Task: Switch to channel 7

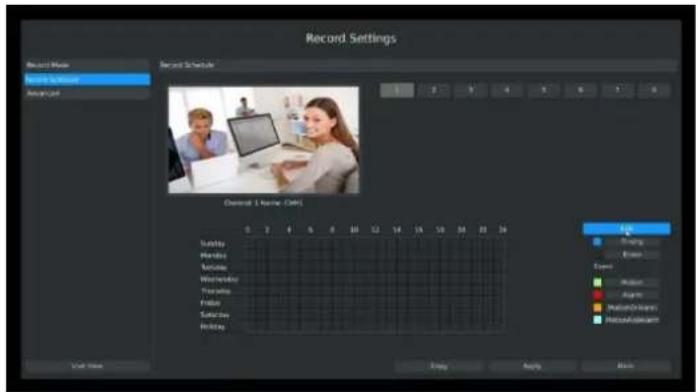Action: (617, 90)
